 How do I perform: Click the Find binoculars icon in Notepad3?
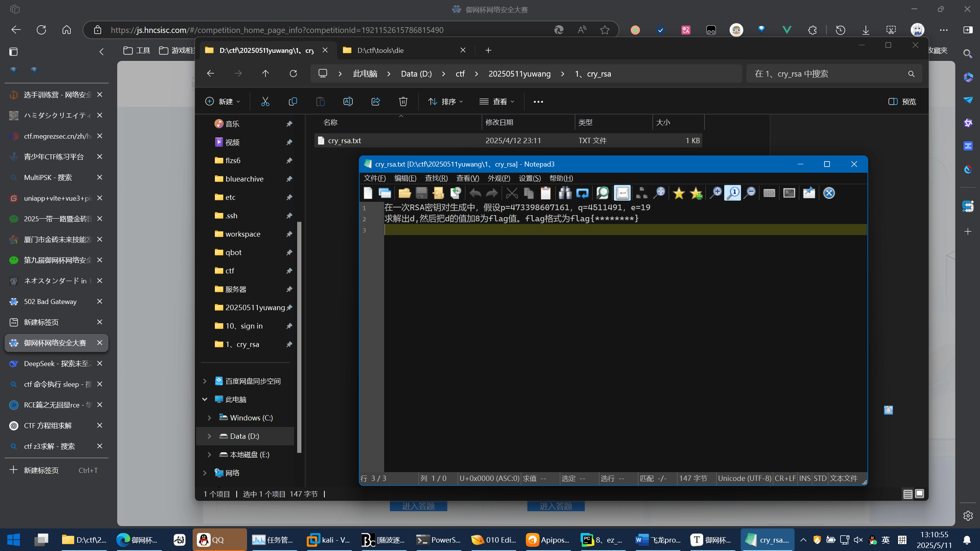[x=565, y=193]
